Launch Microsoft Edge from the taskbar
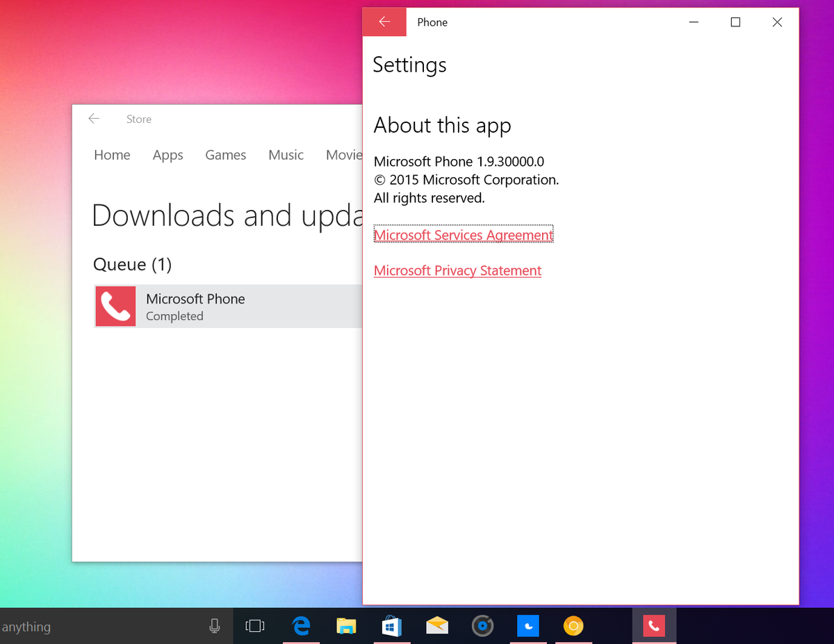The height and width of the screenshot is (644, 834). [301, 626]
